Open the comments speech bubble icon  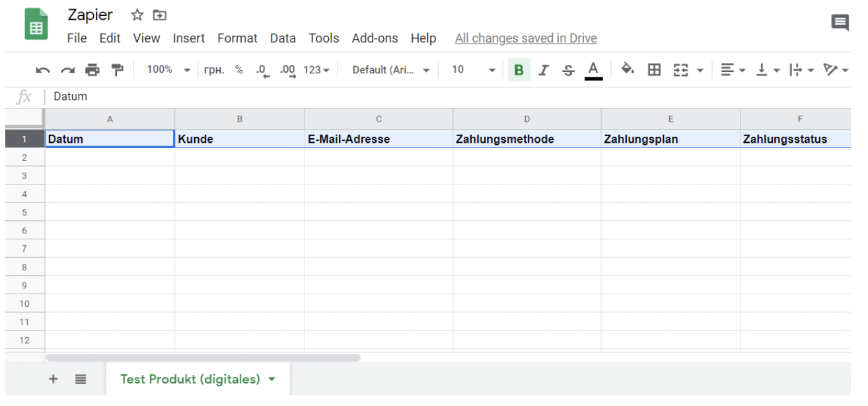click(840, 23)
